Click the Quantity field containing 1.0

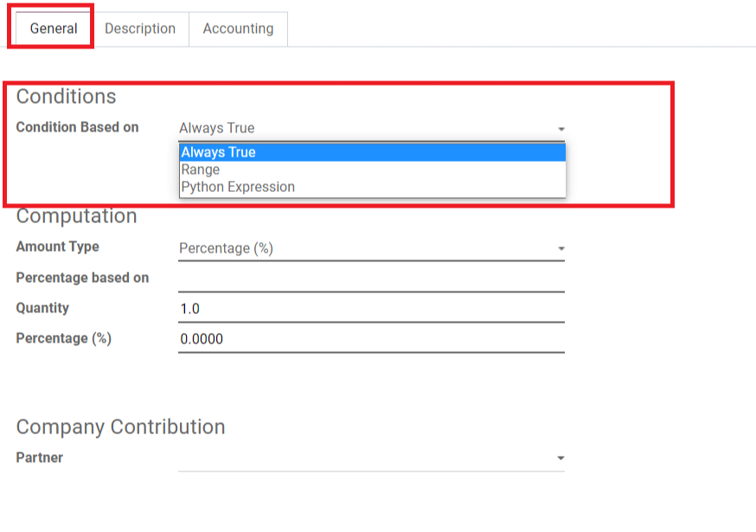point(371,309)
